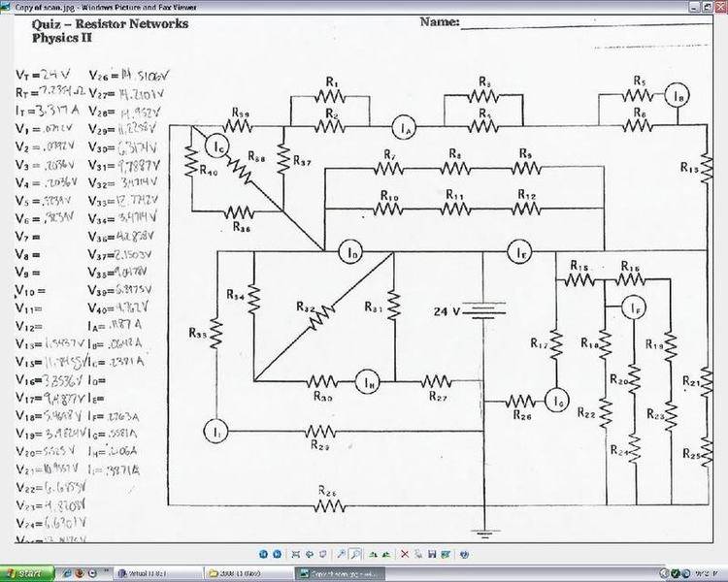Select the Zoom Out magnifier
The width and height of the screenshot is (728, 582).
355,554
